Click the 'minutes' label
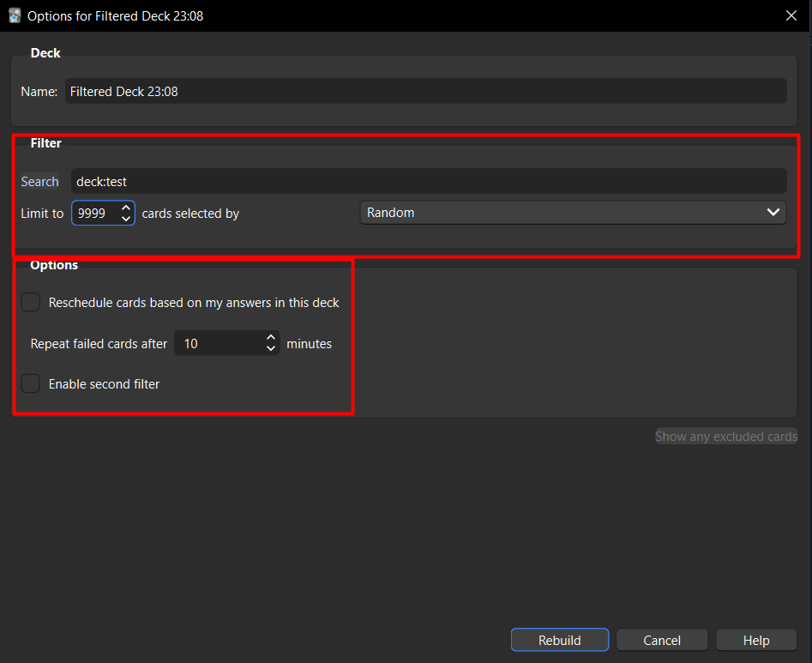 click(310, 344)
